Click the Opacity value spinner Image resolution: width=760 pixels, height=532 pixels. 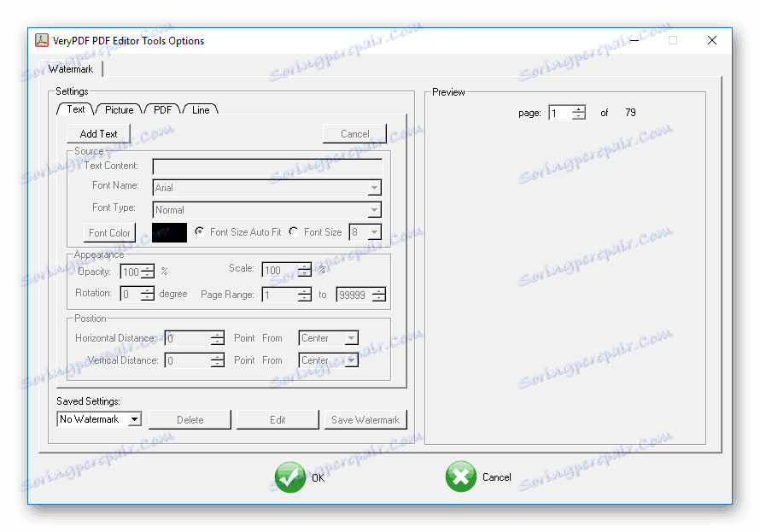tap(137, 272)
